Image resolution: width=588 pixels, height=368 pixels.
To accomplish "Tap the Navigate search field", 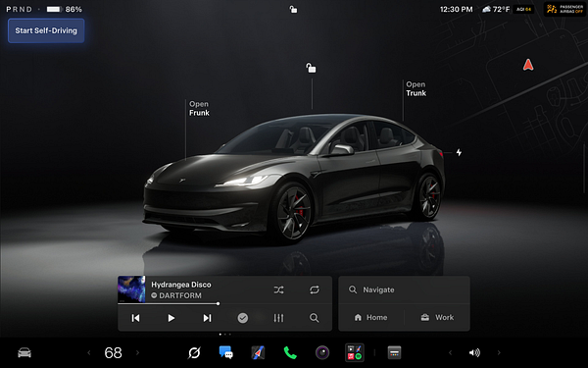I will 404,289.
